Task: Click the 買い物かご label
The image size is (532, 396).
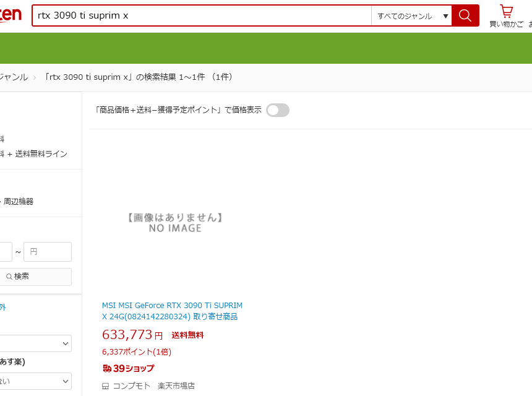Action: 506,24
